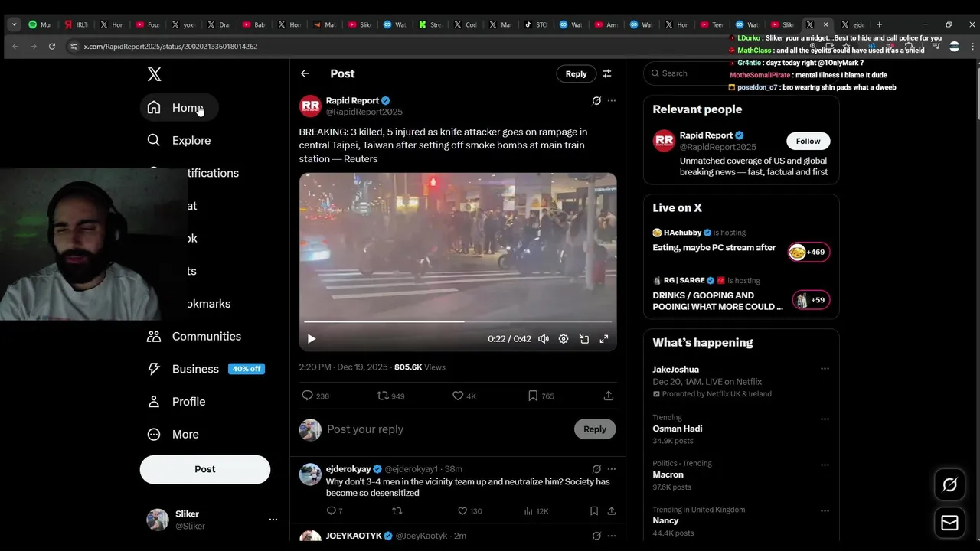Viewport: 980px width, 551px height.
Task: Click ejderokyay's profile avatar in replies
Action: 310,474
